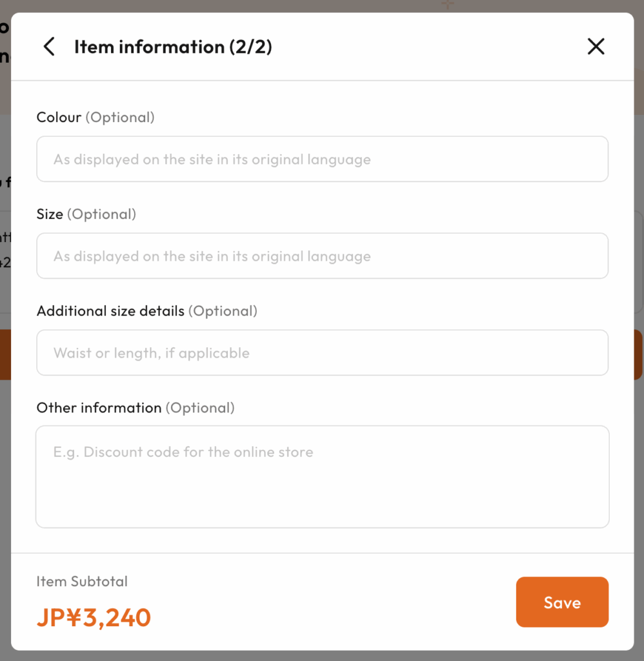Focus the Size input box
644x661 pixels.
tap(322, 256)
